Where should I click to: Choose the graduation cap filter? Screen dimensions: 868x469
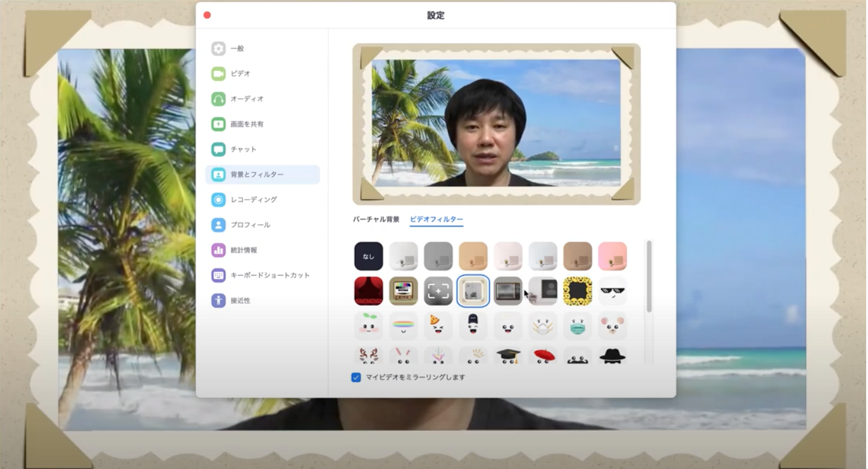[x=508, y=355]
